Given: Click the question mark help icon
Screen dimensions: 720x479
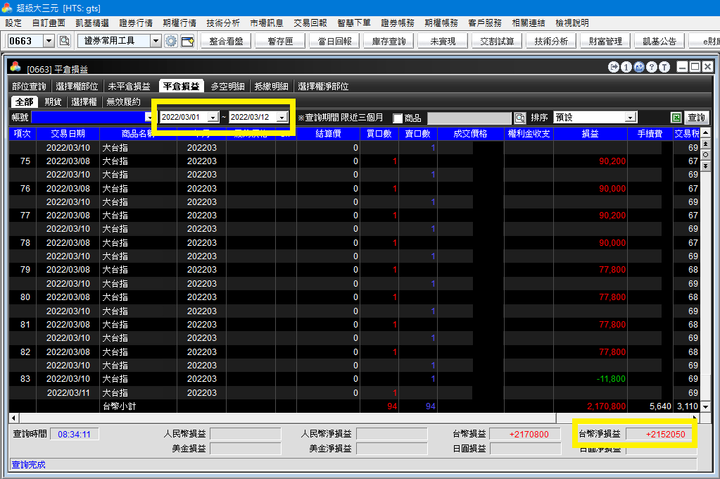Looking at the screenshot, I should point(652,67).
